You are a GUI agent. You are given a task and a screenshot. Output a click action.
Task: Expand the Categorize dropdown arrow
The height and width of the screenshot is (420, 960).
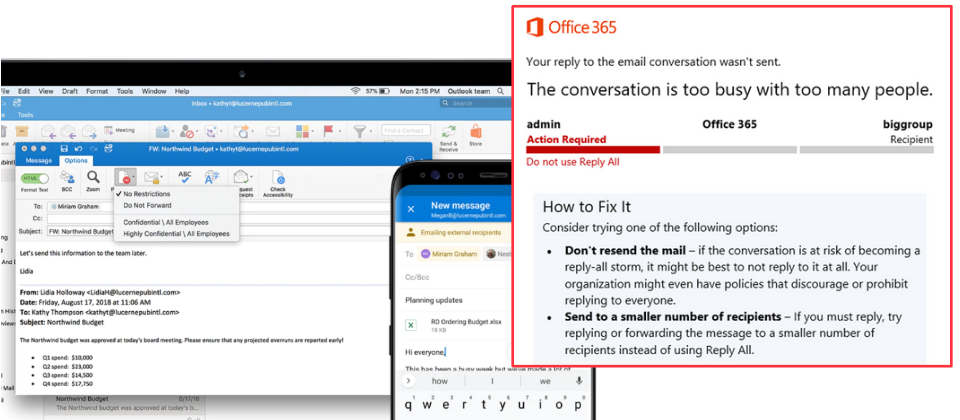(x=313, y=132)
